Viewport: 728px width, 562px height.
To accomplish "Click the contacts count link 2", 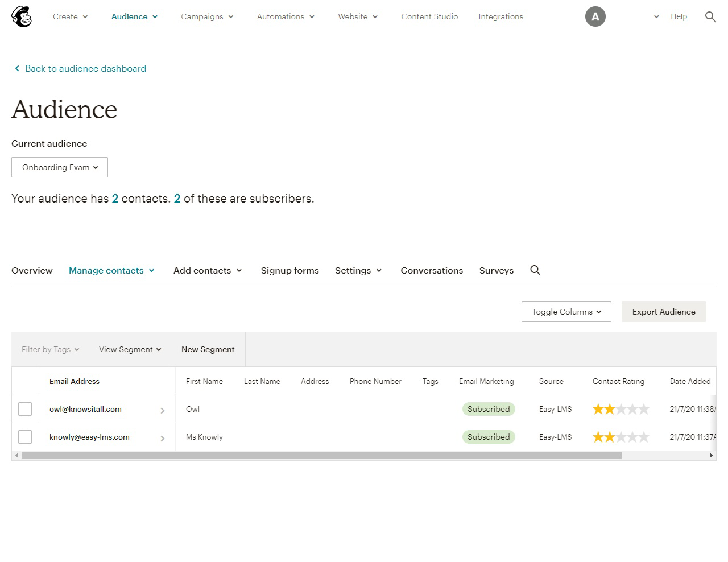I will click(115, 199).
